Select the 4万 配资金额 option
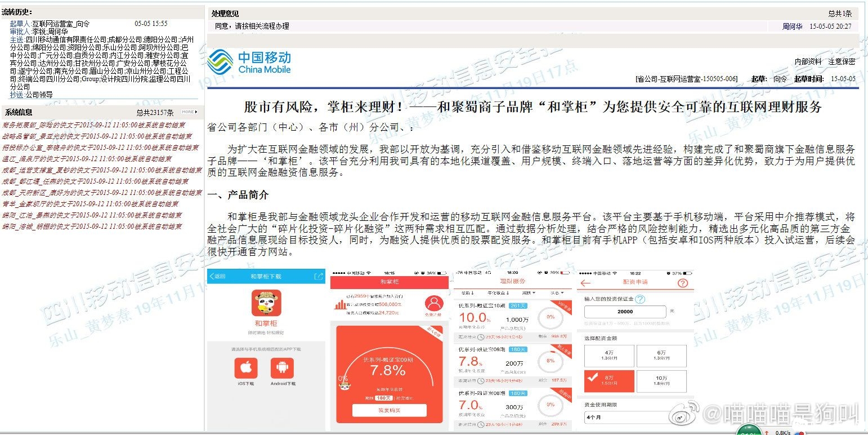The height and width of the screenshot is (435, 868). (x=609, y=356)
